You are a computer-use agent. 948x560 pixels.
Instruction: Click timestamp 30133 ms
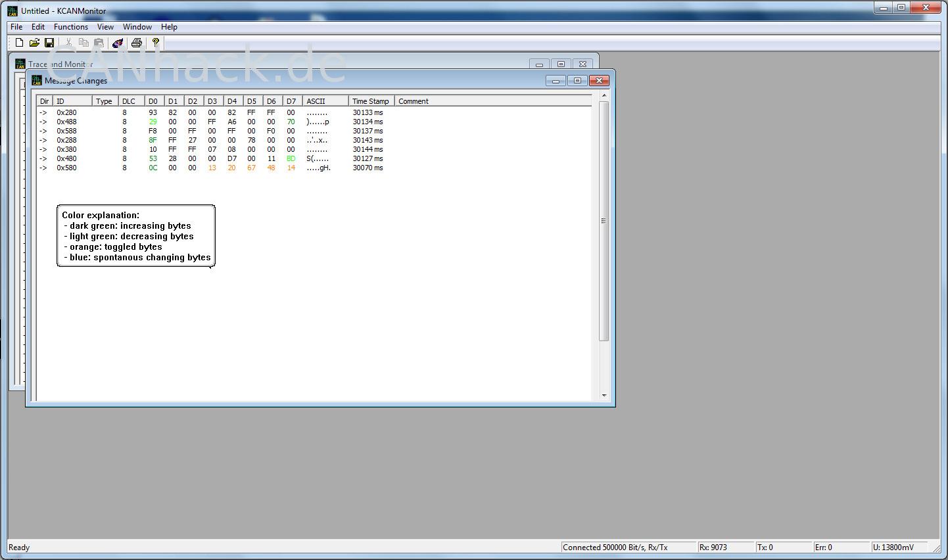(367, 112)
